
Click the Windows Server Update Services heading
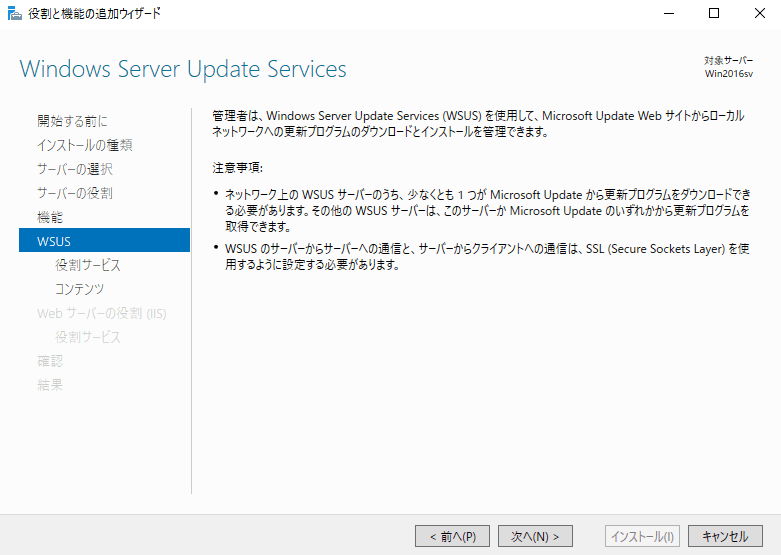tap(183, 69)
